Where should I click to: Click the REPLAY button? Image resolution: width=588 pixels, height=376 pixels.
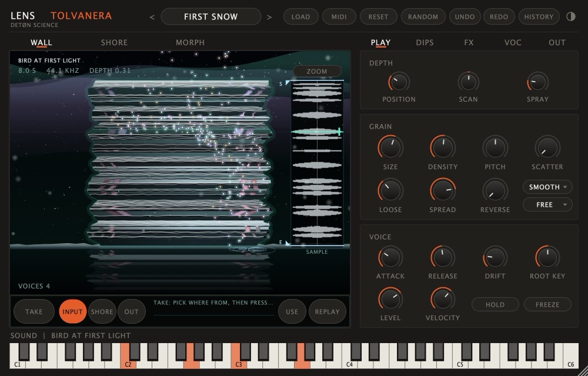pyautogui.click(x=328, y=311)
